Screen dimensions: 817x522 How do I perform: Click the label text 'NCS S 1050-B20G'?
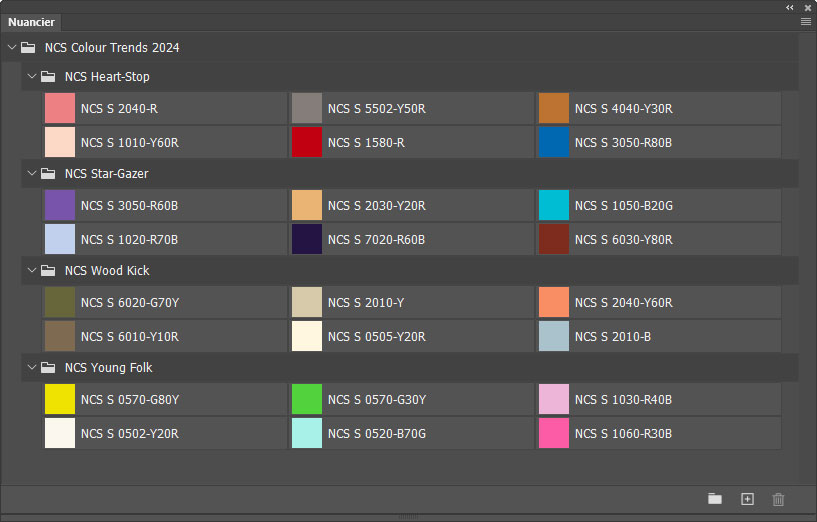[x=624, y=206]
